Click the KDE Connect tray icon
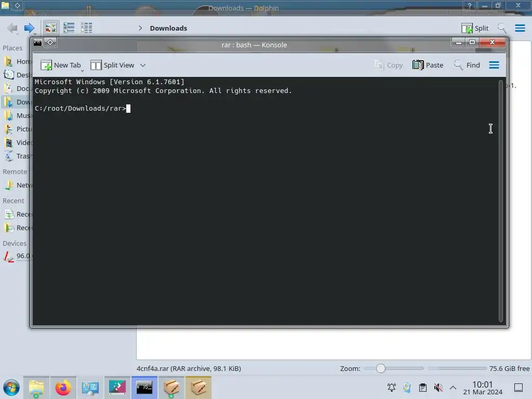The width and height of the screenshot is (532, 399). pos(407,388)
